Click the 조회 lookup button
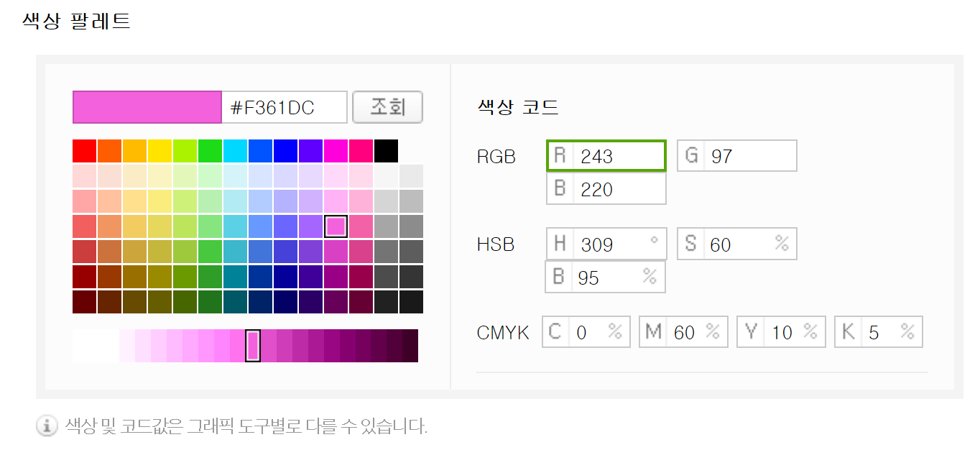 [x=387, y=107]
